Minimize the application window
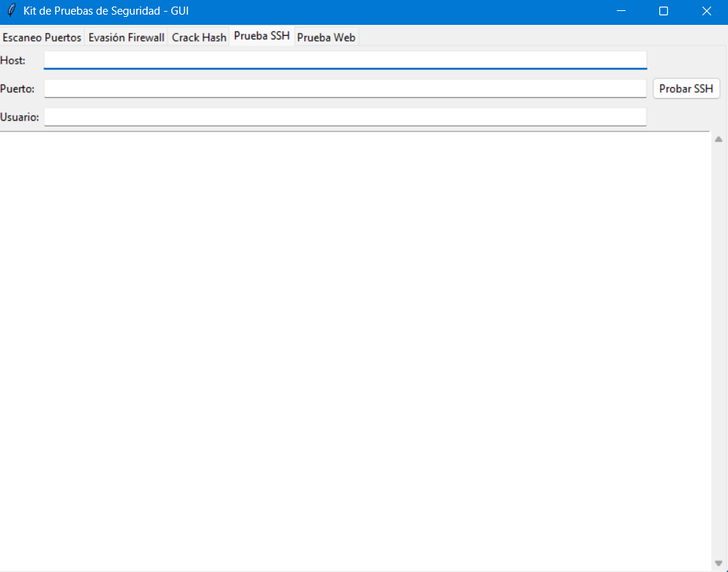Viewport: 728px width, 572px height. 620,11
